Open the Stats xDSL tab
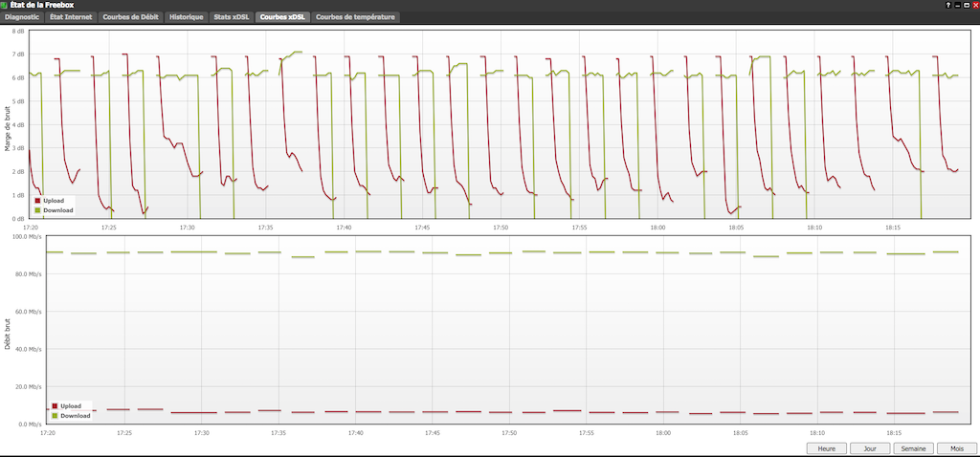The height and width of the screenshot is (457, 980). click(233, 17)
